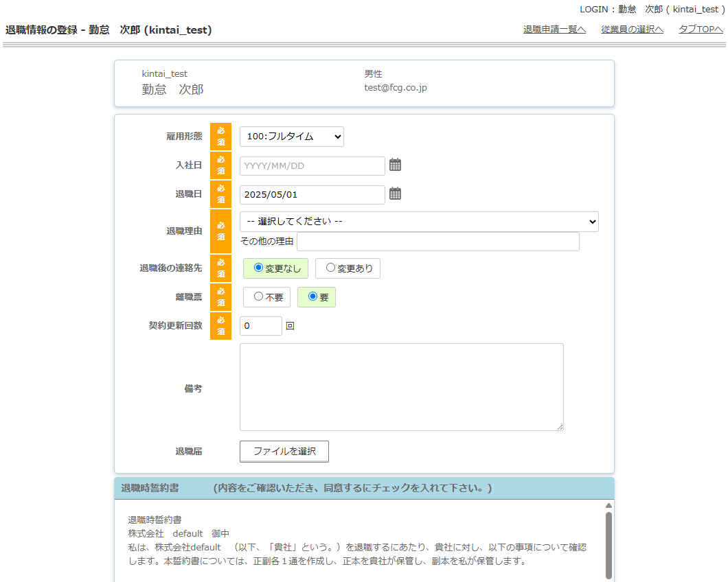728x582 pixels.
Task: Focus the 入社日 date field
Action: (x=312, y=166)
